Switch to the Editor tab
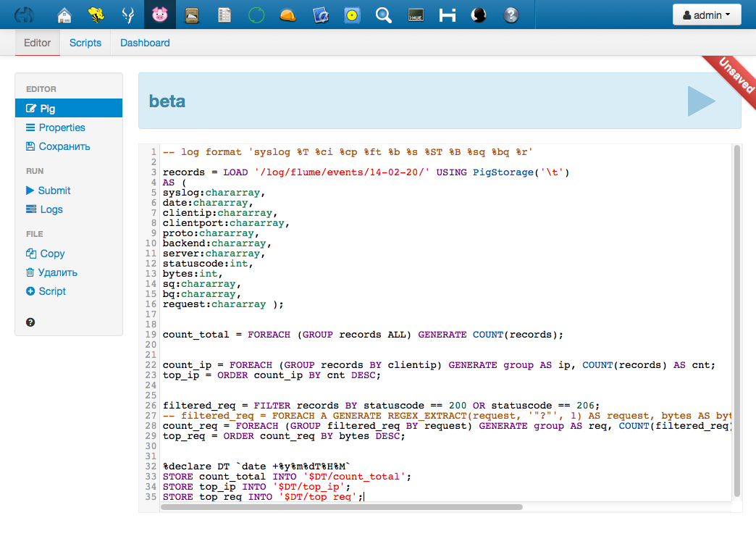756x552 pixels. [37, 43]
